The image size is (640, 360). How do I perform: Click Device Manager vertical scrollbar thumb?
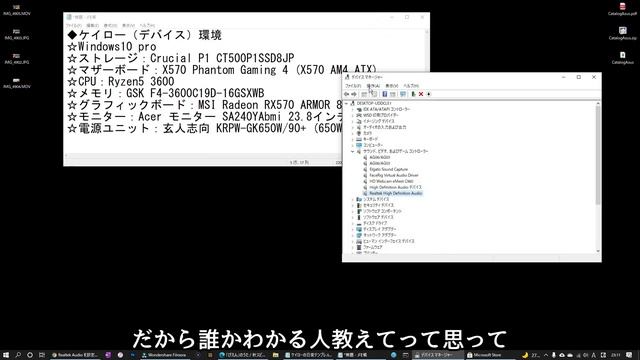(x=598, y=155)
